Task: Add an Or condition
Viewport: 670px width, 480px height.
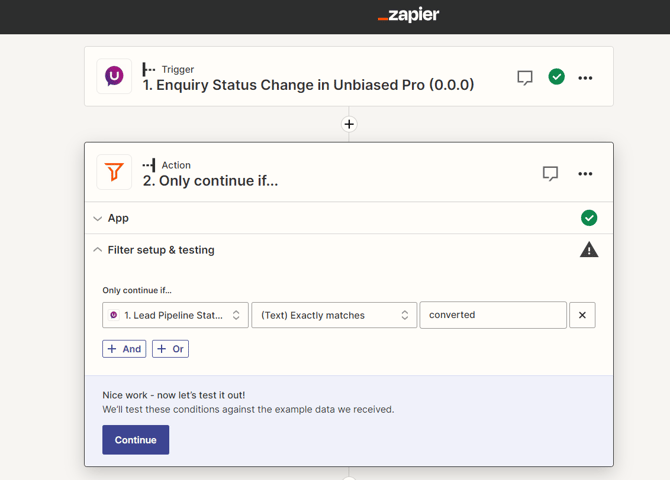Action: click(x=170, y=349)
